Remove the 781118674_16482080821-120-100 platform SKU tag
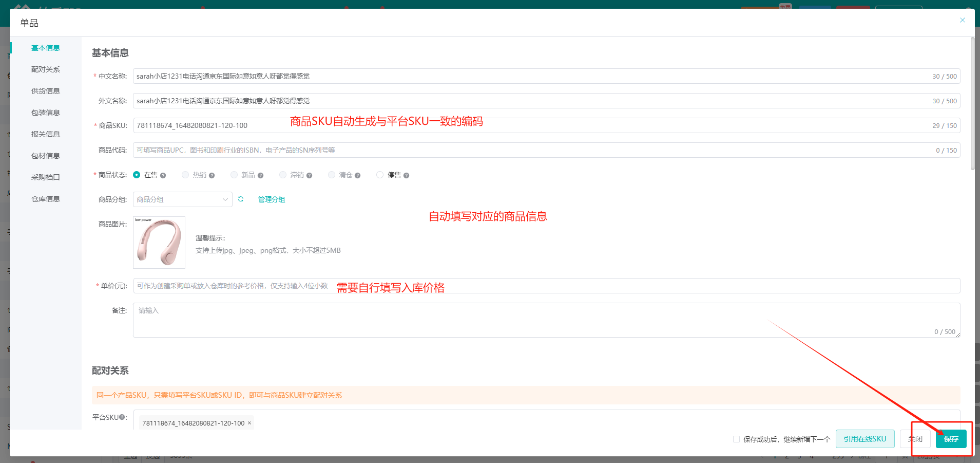Image resolution: width=980 pixels, height=463 pixels. pyautogui.click(x=249, y=423)
